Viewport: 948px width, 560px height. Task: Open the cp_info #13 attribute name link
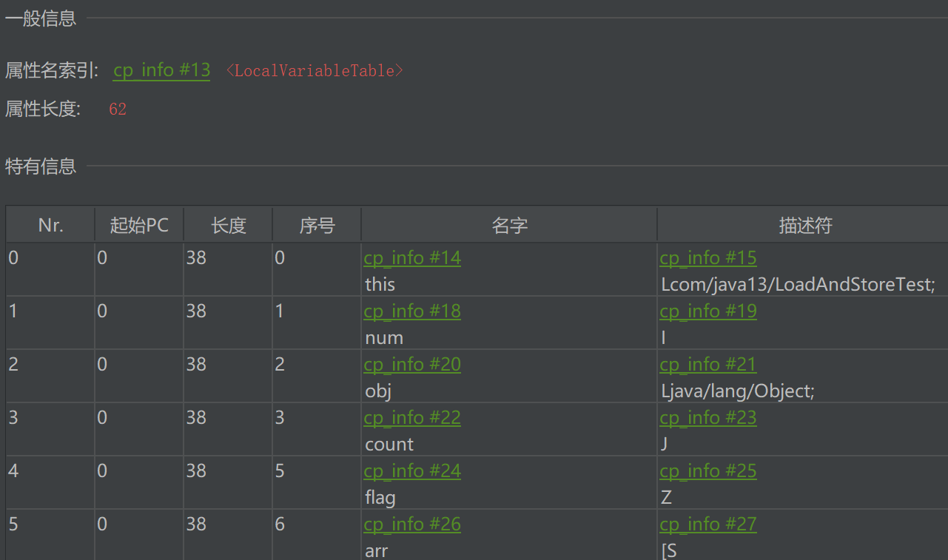coord(161,70)
